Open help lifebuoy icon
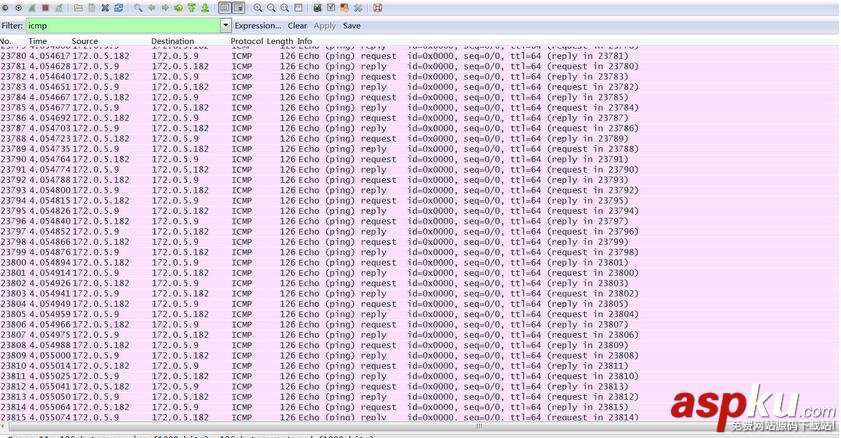The image size is (841, 438). 378,8
